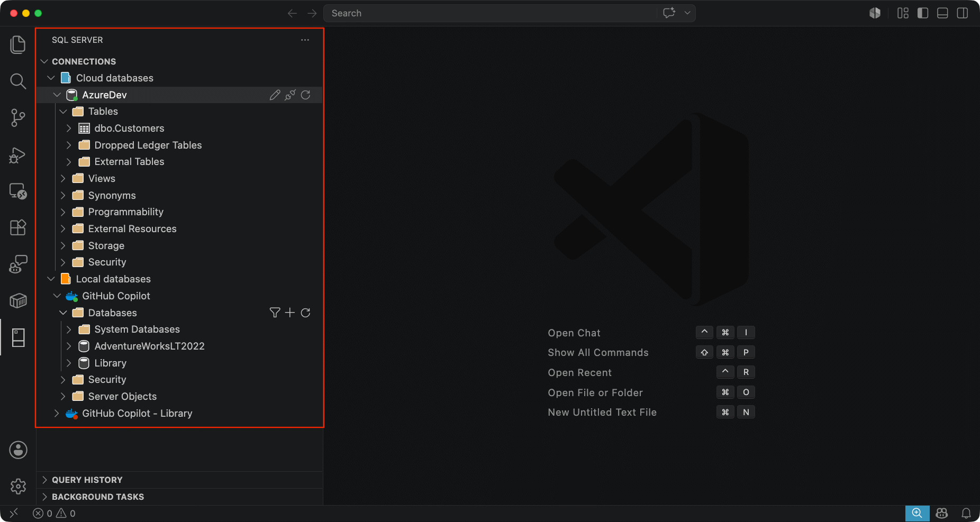Go forward with the right arrow
The width and height of the screenshot is (980, 522).
(x=312, y=13)
